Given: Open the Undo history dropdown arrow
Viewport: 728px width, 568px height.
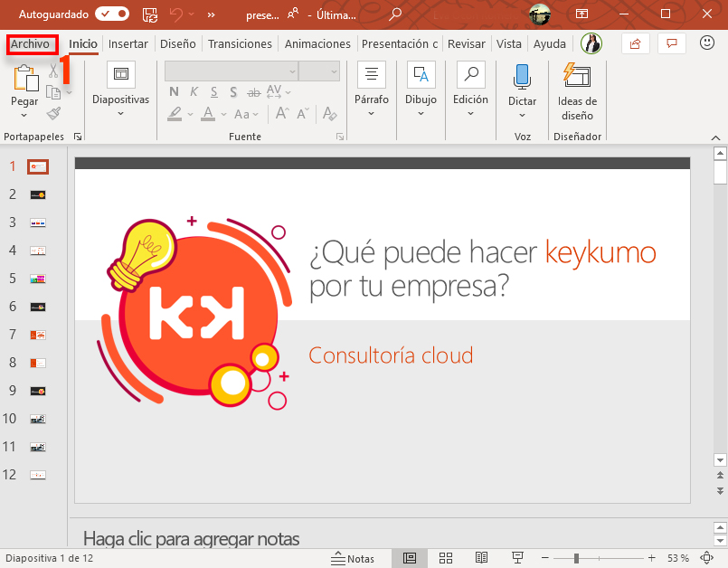Looking at the screenshot, I should (192, 14).
